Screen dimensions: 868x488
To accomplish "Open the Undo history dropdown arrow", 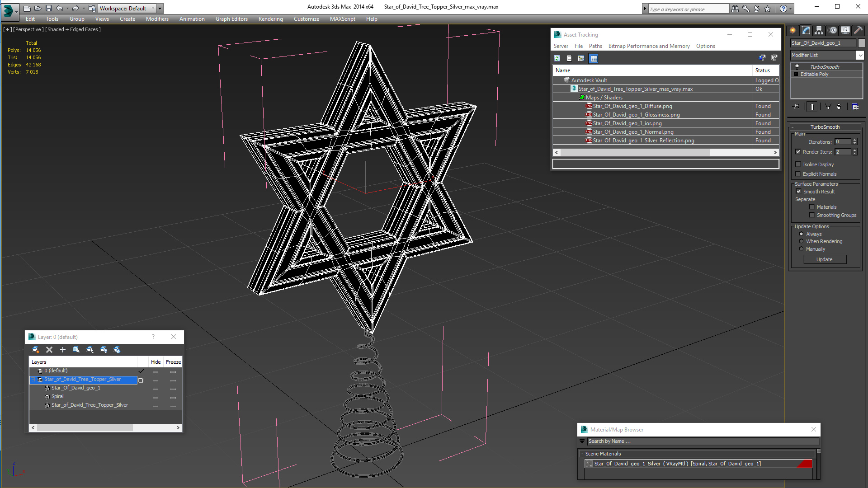I will point(67,8).
